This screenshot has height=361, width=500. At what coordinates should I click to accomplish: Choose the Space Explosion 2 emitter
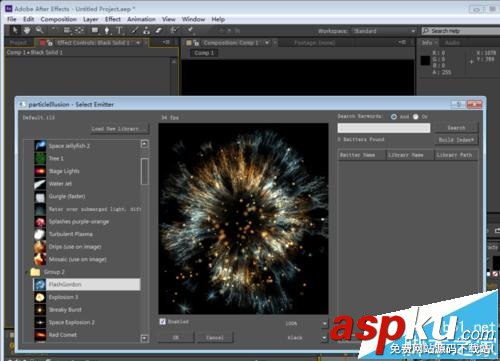(87, 322)
